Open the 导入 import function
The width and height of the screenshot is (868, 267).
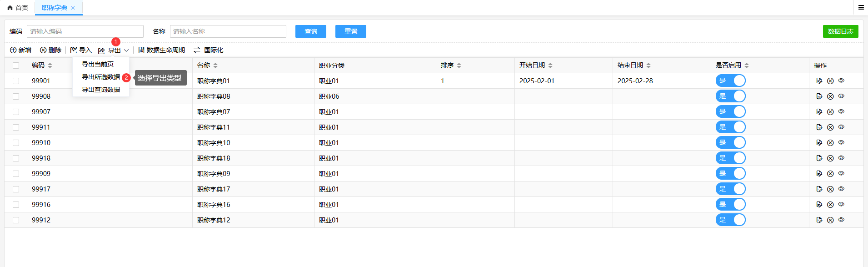[x=81, y=50]
